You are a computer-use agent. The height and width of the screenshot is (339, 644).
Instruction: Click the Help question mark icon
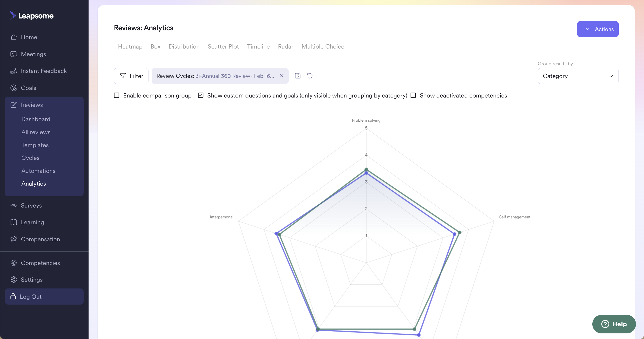(x=605, y=324)
